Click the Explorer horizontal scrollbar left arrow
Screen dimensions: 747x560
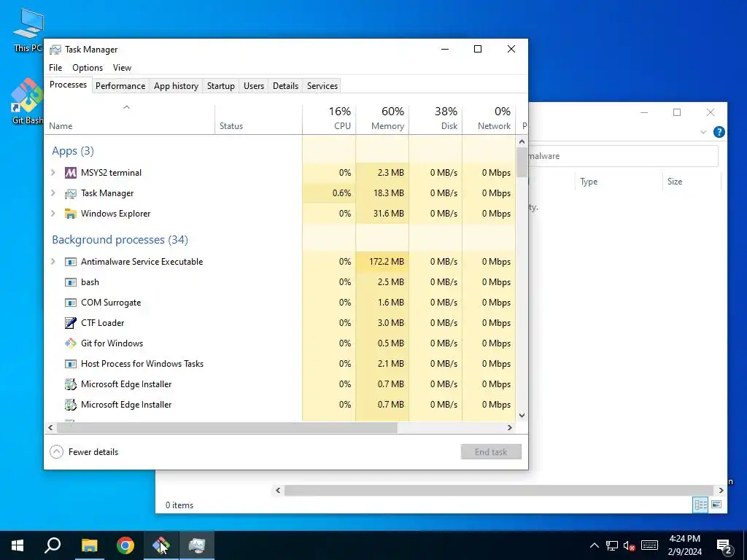278,490
